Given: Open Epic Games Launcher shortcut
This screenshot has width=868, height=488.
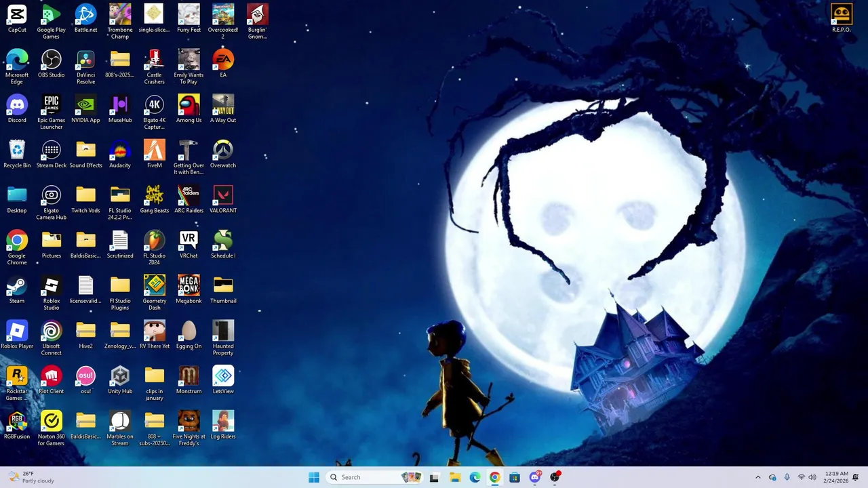Looking at the screenshot, I should 51,113.
